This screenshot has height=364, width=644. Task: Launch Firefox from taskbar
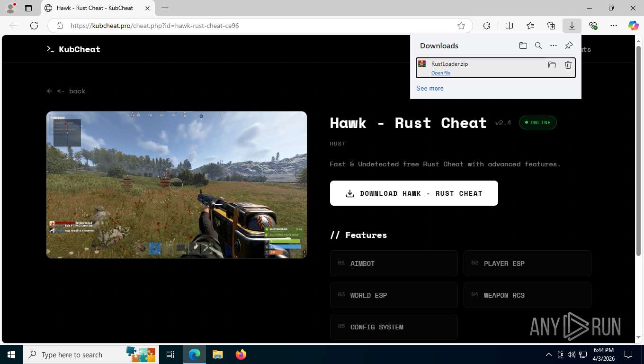click(x=241, y=355)
